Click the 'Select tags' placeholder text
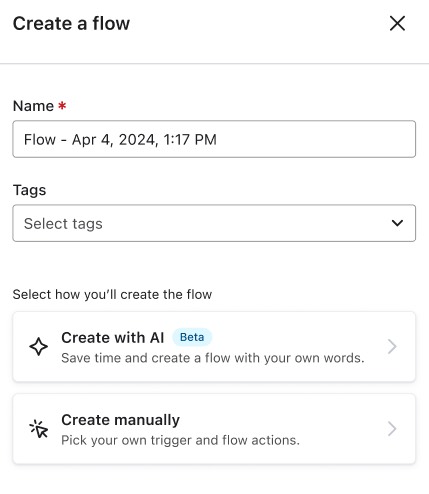This screenshot has height=494, width=429. (x=63, y=224)
